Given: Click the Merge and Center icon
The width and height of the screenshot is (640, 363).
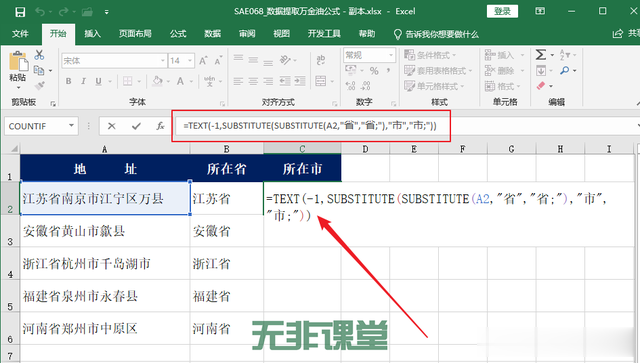Looking at the screenshot, I should [x=321, y=81].
